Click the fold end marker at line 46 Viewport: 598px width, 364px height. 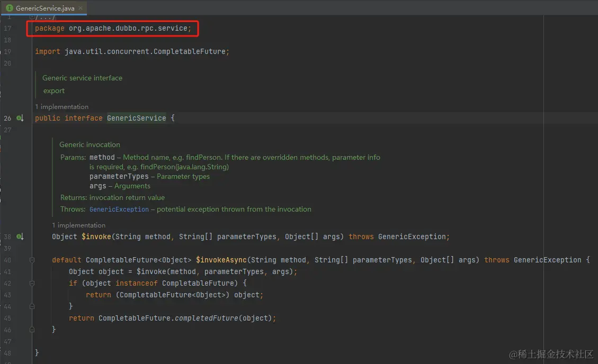(32, 330)
